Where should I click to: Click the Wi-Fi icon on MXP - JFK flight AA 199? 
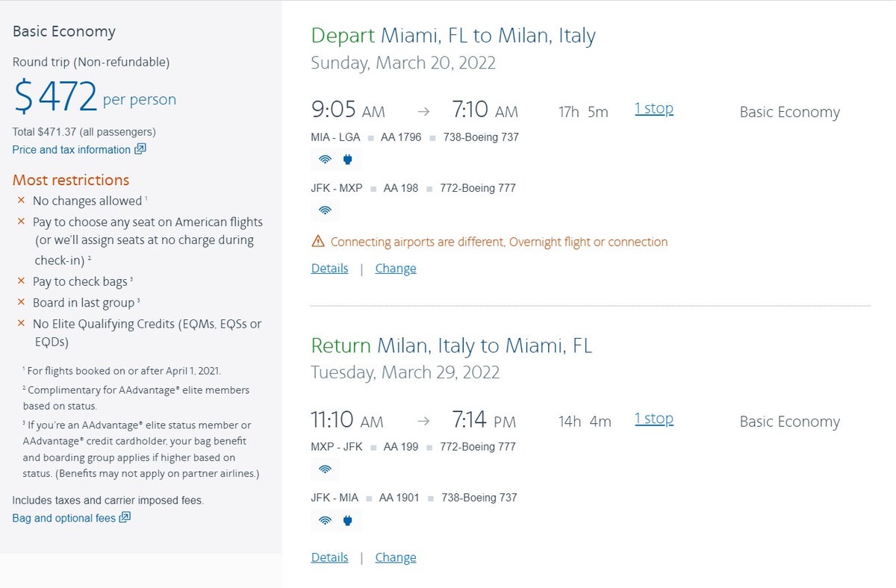[325, 468]
